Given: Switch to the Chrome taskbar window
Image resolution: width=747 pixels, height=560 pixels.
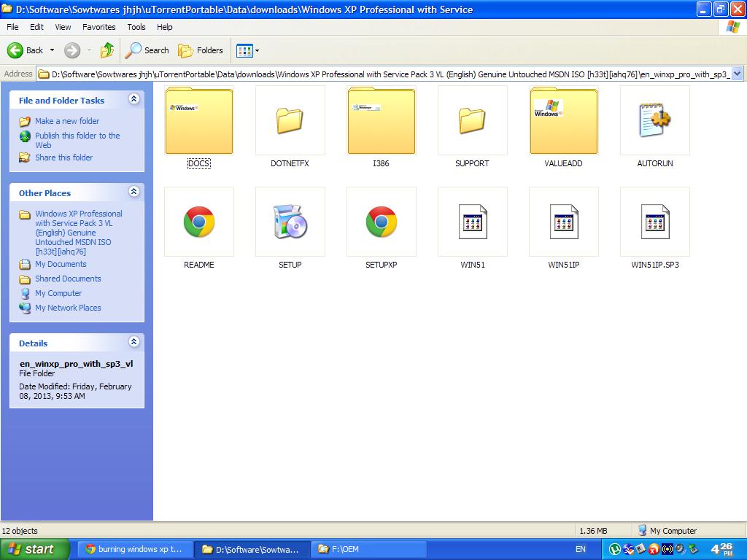Looking at the screenshot, I should click(134, 549).
